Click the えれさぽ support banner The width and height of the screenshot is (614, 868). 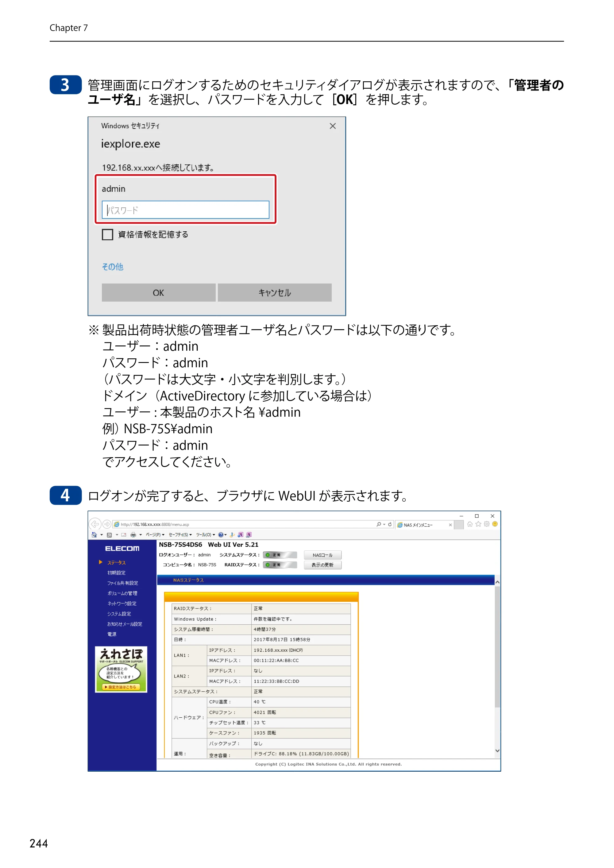click(121, 669)
